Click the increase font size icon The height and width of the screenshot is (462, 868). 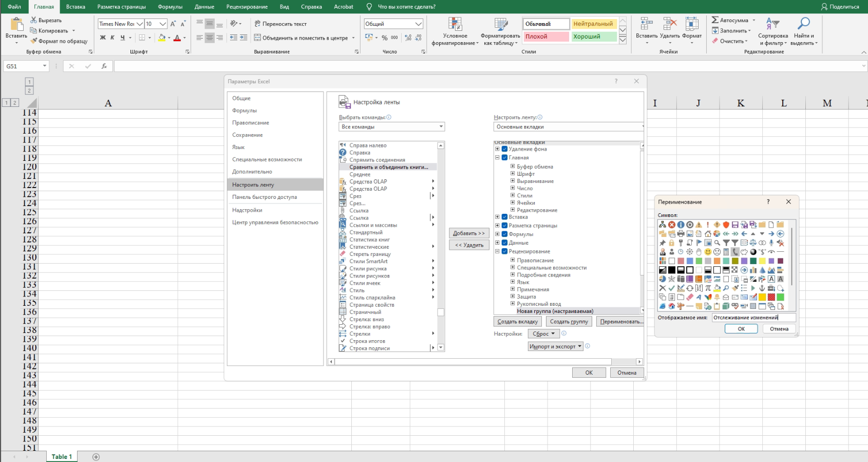pyautogui.click(x=173, y=24)
